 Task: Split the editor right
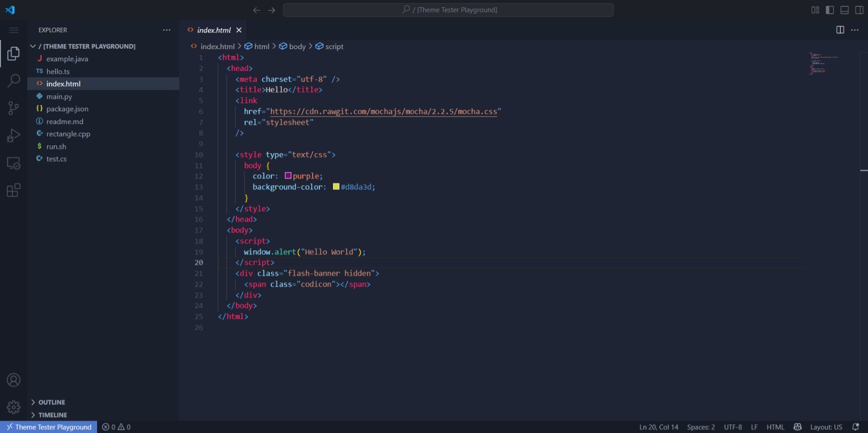click(840, 30)
